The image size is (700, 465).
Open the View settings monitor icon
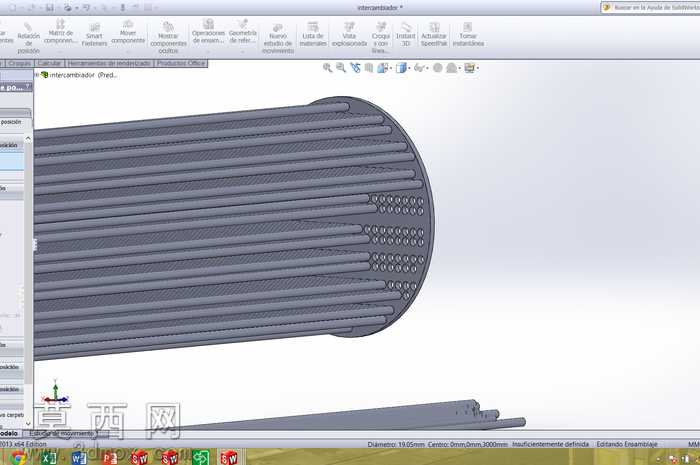(x=469, y=68)
